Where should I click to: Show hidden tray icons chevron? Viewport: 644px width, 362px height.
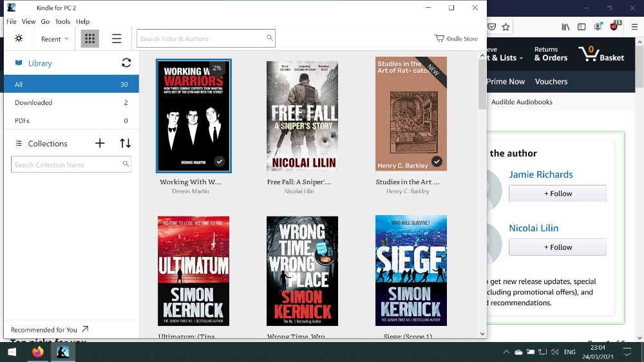pyautogui.click(x=506, y=352)
